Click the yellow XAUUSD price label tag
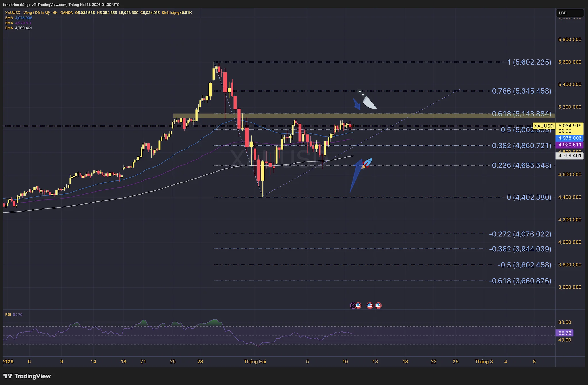 pyautogui.click(x=543, y=126)
